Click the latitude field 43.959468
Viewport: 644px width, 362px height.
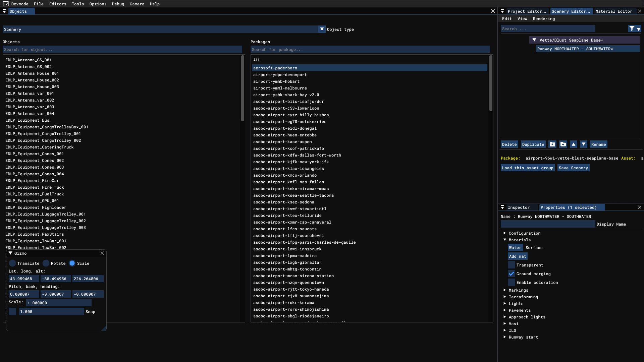pos(23,279)
